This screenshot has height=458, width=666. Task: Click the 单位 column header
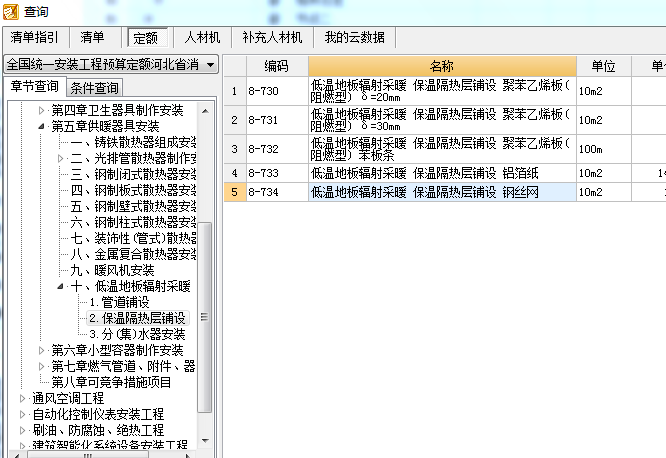click(604, 66)
